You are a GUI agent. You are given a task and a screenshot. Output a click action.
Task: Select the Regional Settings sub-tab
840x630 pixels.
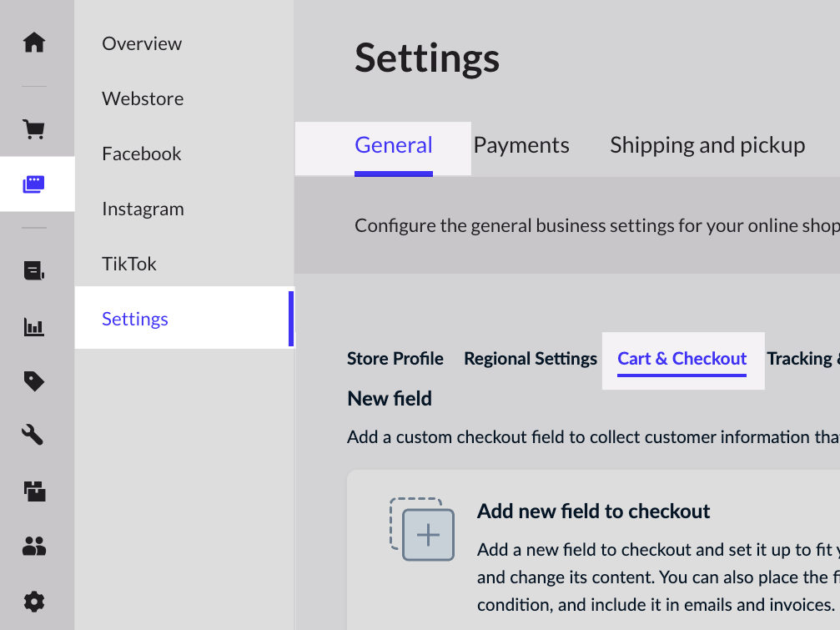[x=531, y=359]
